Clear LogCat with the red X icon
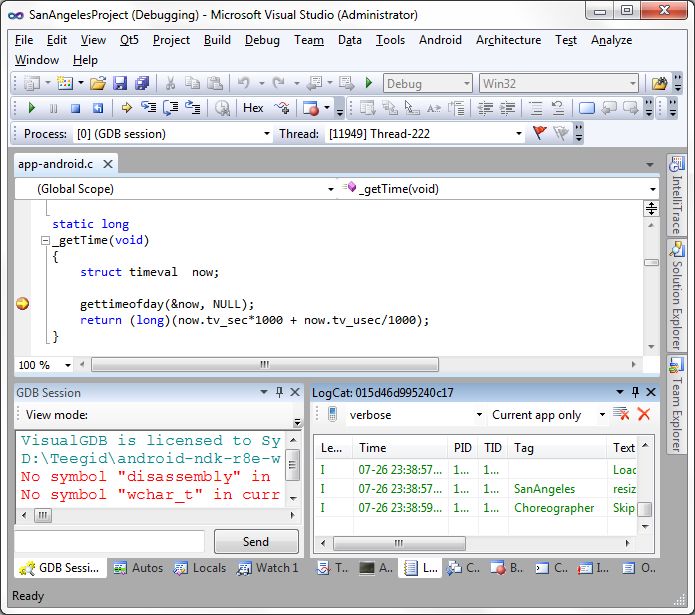695x615 pixels. 644,414
